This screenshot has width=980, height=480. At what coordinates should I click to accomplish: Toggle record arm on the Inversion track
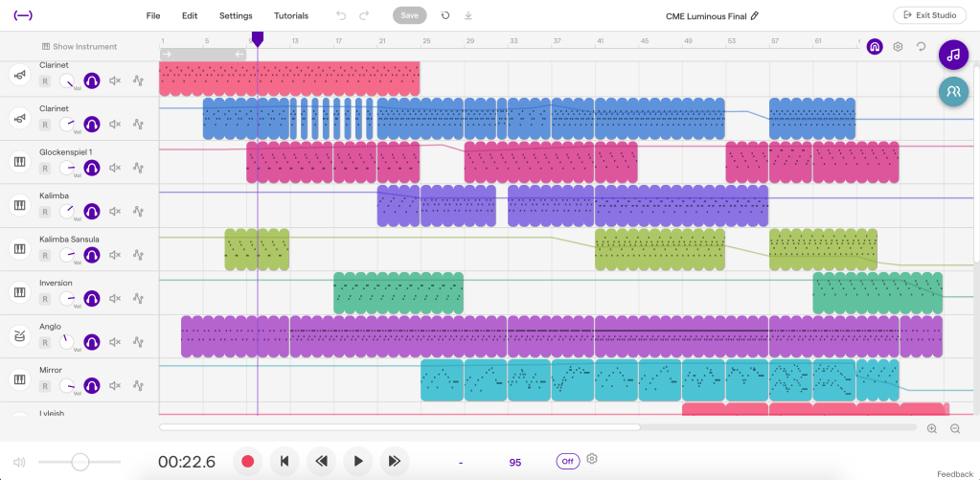coord(45,298)
